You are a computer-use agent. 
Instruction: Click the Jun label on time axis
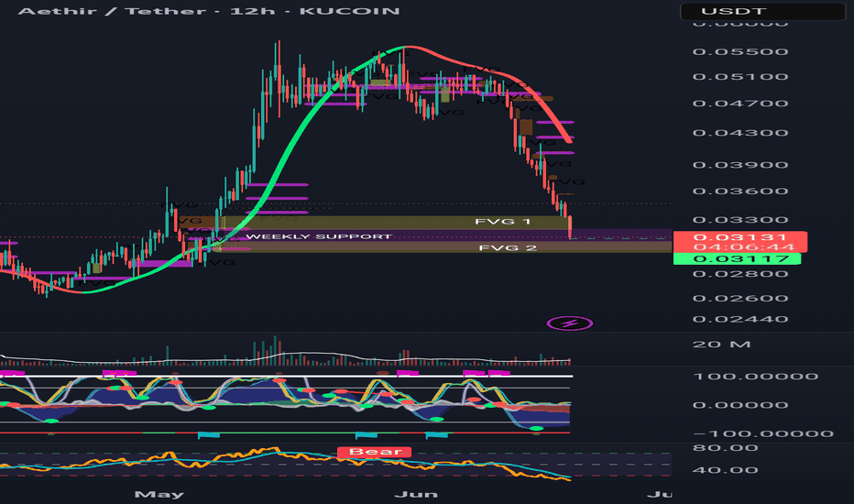tap(416, 495)
